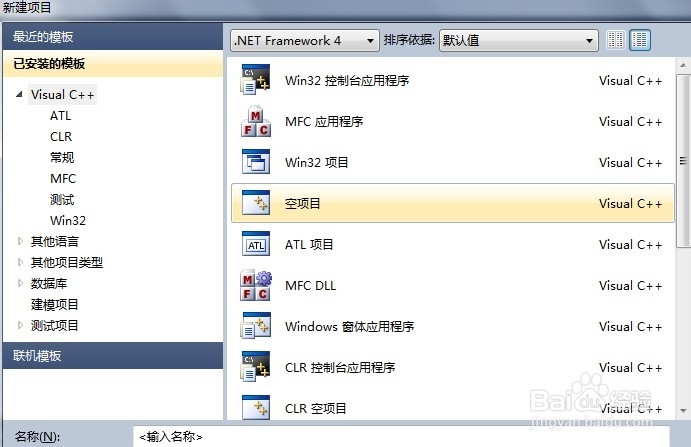Pick the Windows 窗体应用程序 template icon
Image resolution: width=691 pixels, height=447 pixels.
[x=256, y=326]
